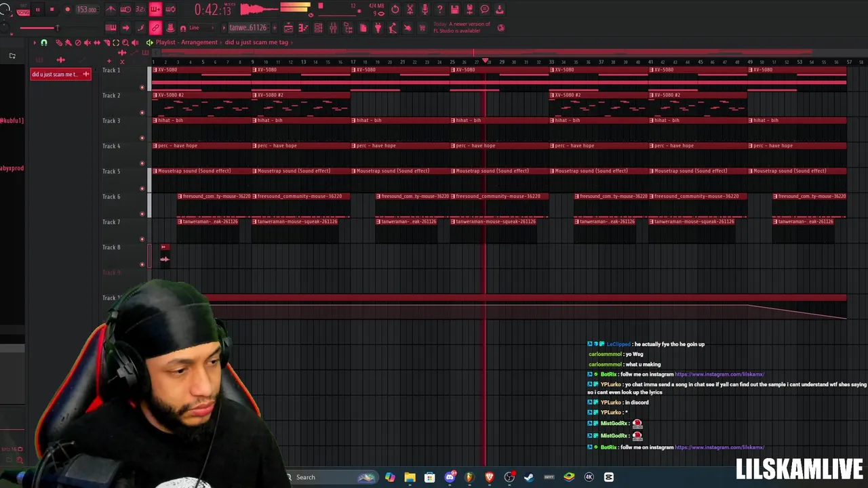Viewport: 868px width, 488px height.
Task: Toggle the highlighted overdub recording button
Action: tap(155, 9)
